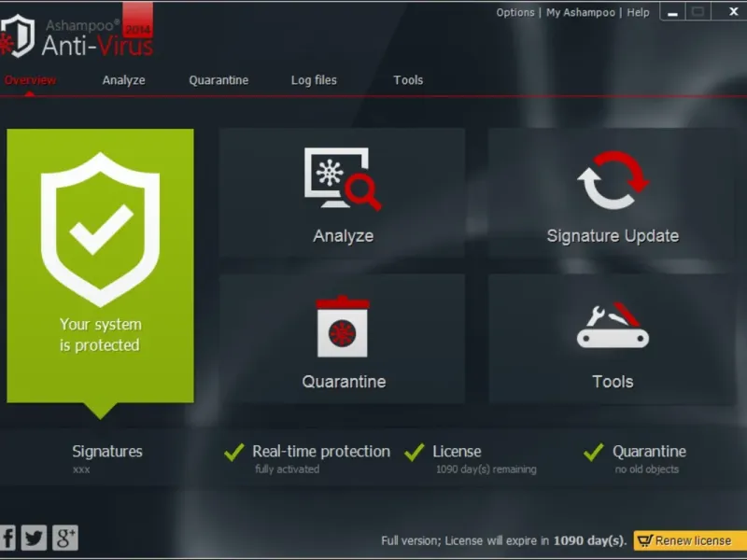Viewport: 747px width, 560px height.
Task: Click green checkmark beside Quarantine status
Action: point(594,452)
